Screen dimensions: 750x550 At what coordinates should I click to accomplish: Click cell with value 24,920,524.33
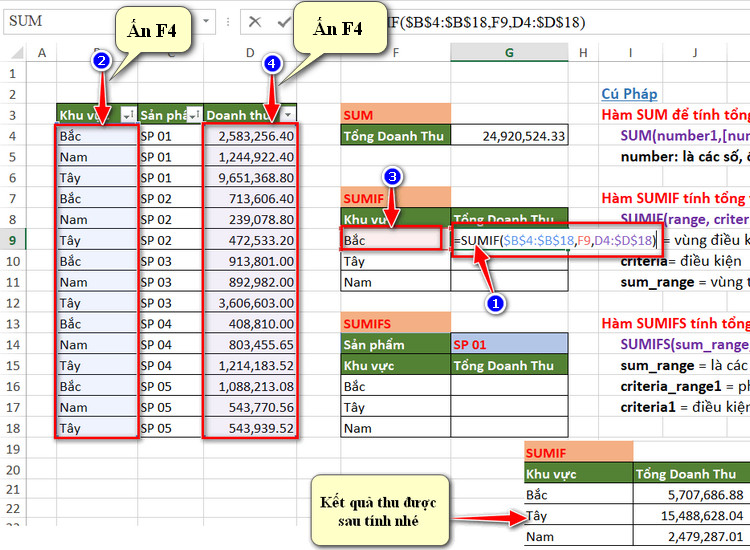click(x=509, y=136)
